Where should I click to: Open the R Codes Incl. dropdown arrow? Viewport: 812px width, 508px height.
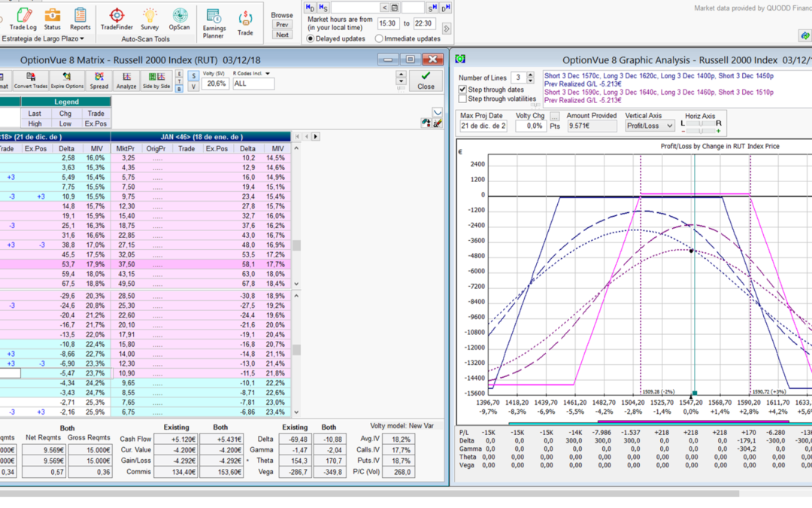(268, 74)
